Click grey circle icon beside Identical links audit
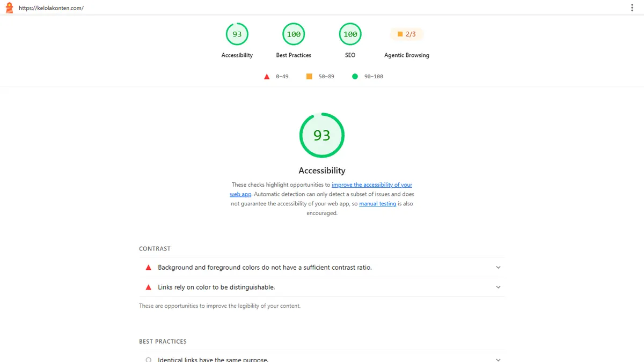 (x=149, y=359)
